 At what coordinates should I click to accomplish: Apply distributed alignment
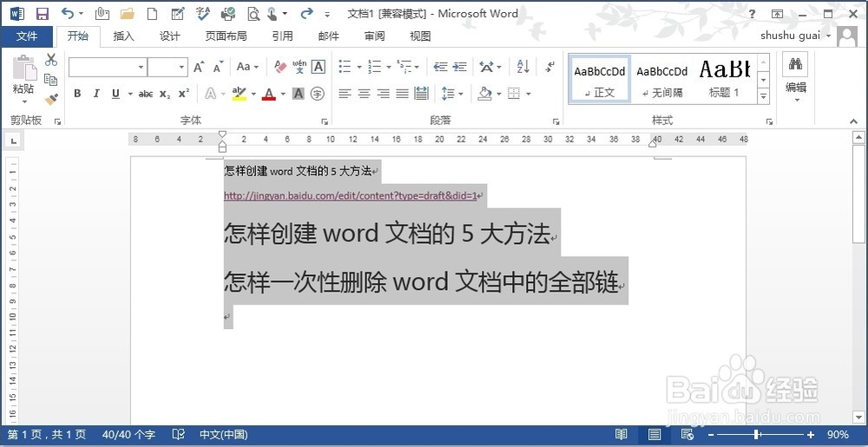coord(421,94)
